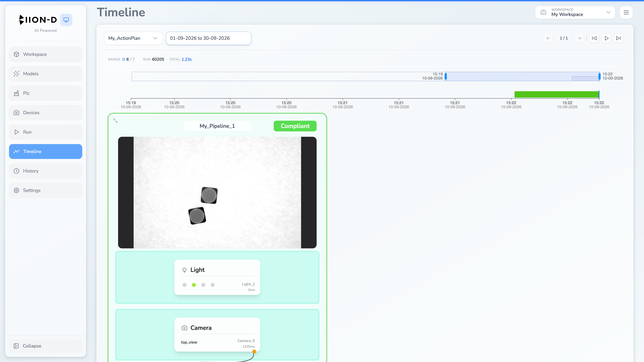This screenshot has height=362, width=644.
Task: Edit the date range field
Action: coord(209,38)
